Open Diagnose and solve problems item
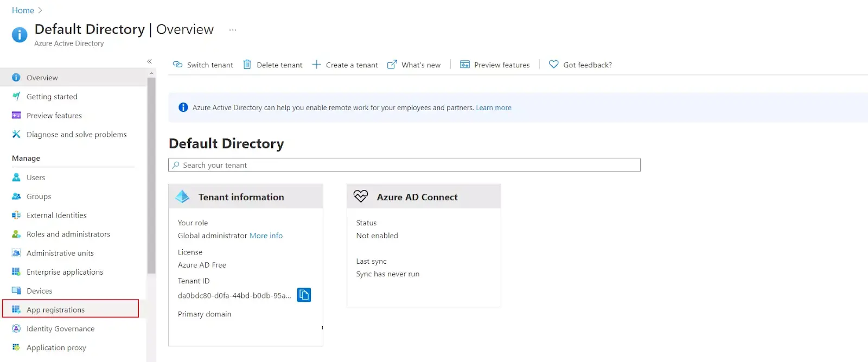Viewport: 868px width, 362px height. pos(73,135)
